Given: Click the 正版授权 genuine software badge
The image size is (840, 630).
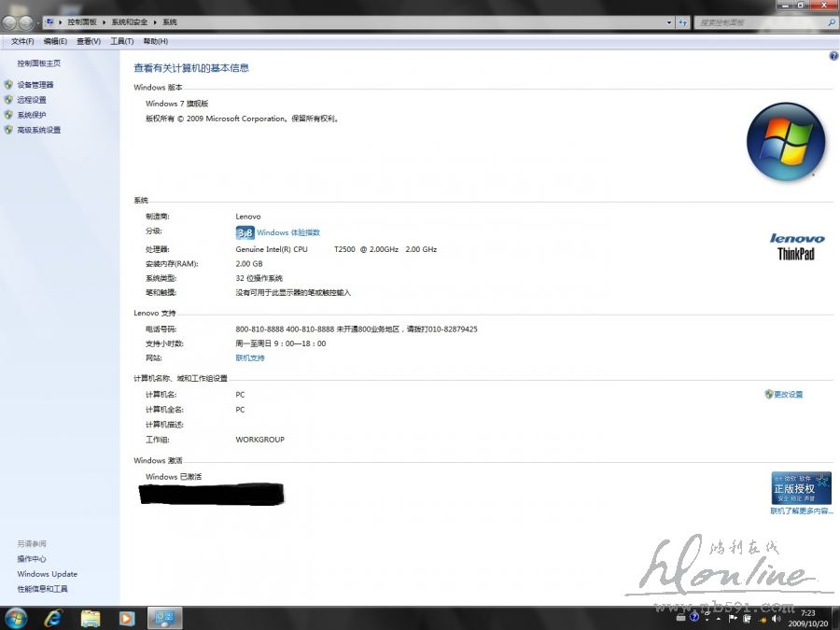Looking at the screenshot, I should click(x=801, y=487).
